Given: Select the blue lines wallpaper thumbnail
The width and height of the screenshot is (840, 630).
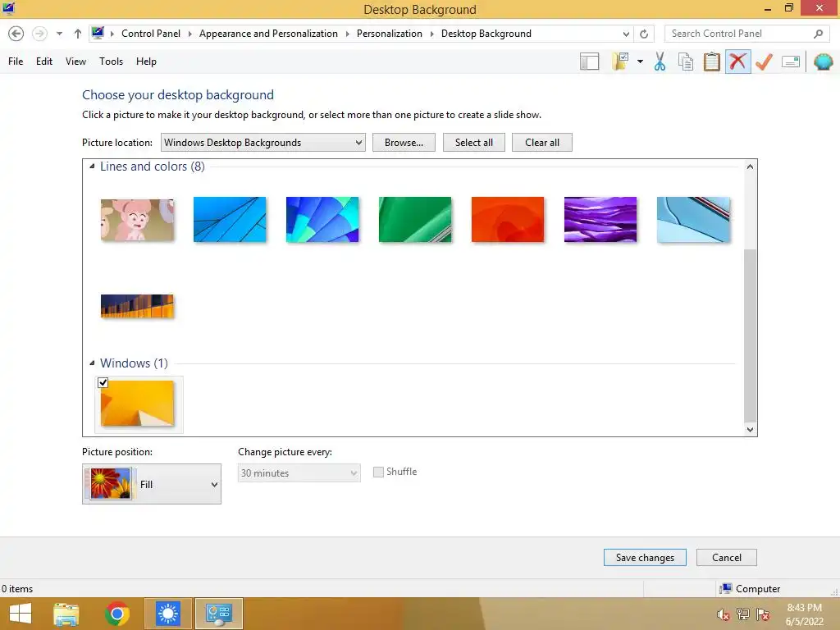Looking at the screenshot, I should 230,220.
